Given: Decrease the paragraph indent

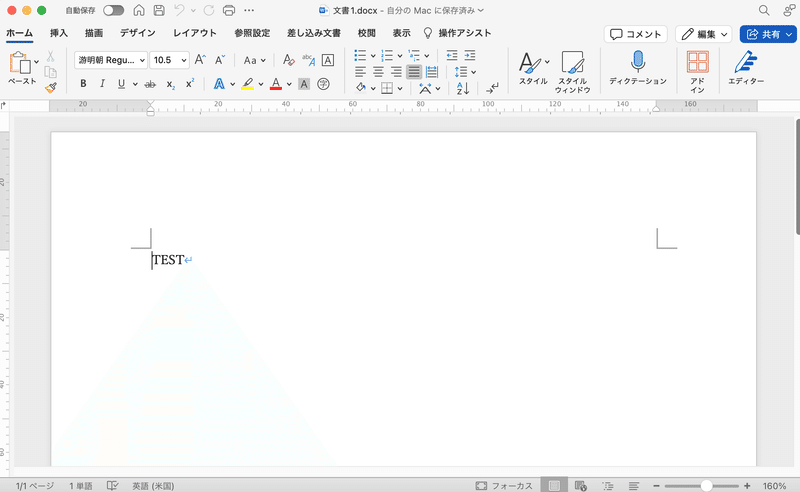Looking at the screenshot, I should tap(452, 55).
